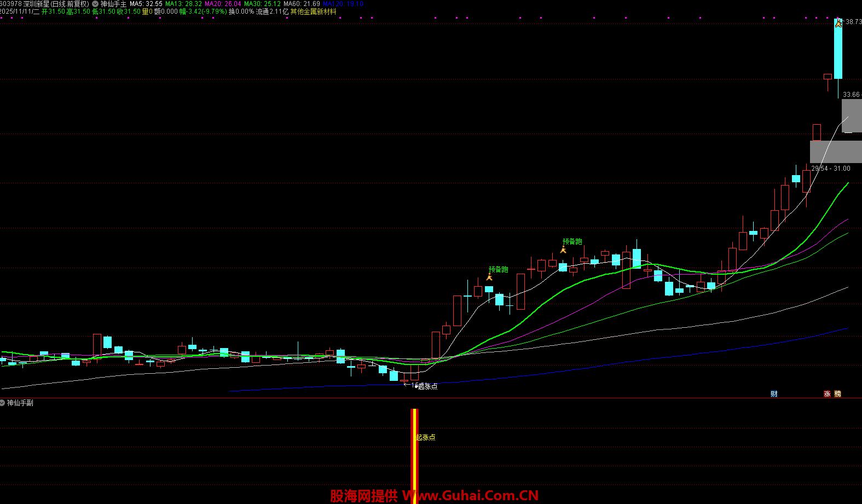Select the MA20 magenta value label
The height and width of the screenshot is (504, 862).
[223, 4]
